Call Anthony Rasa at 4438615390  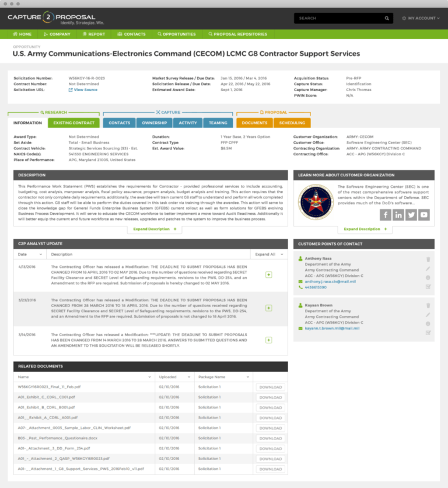coord(316,287)
